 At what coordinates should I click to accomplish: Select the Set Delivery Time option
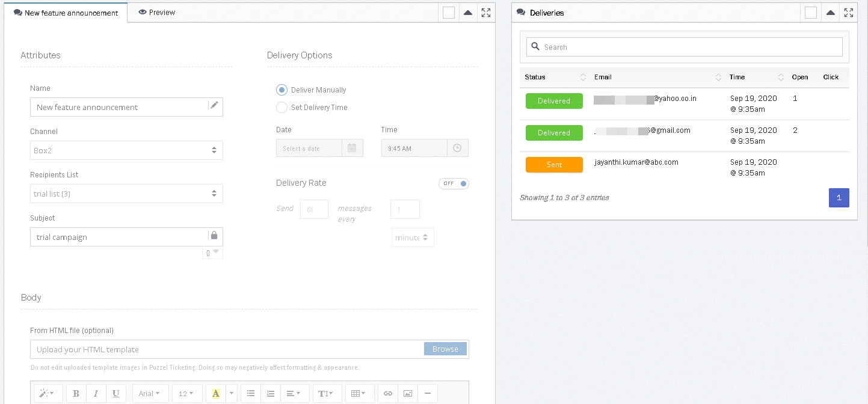click(x=282, y=108)
